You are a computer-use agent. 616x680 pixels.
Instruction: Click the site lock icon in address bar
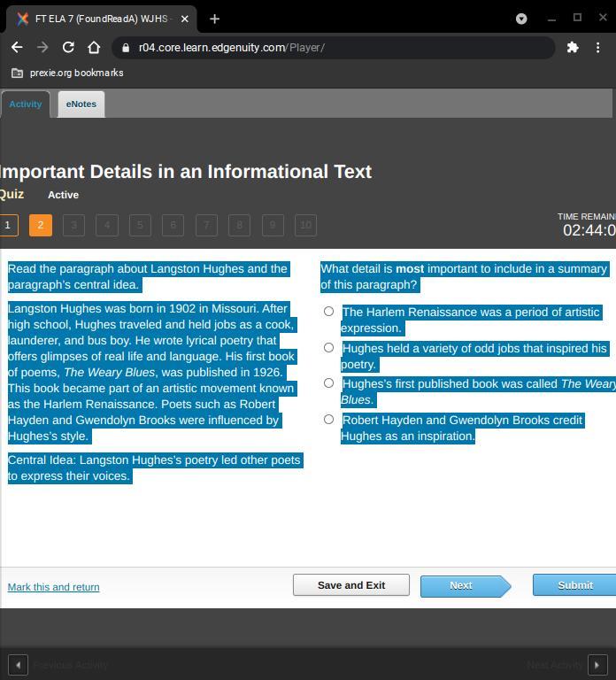click(126, 48)
